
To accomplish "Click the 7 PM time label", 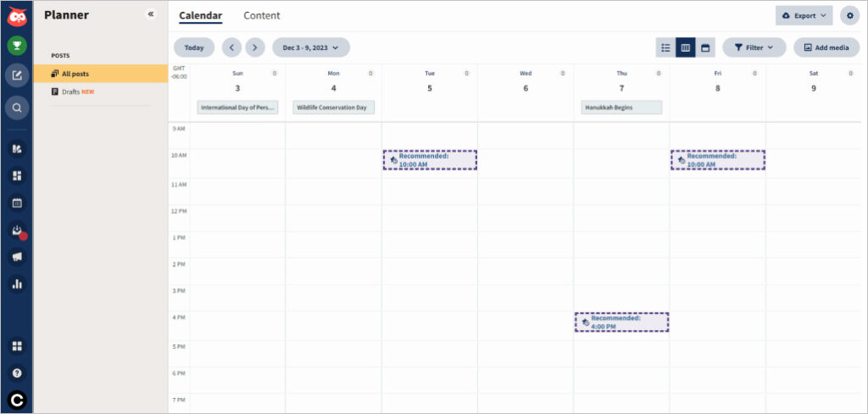I will (x=180, y=400).
